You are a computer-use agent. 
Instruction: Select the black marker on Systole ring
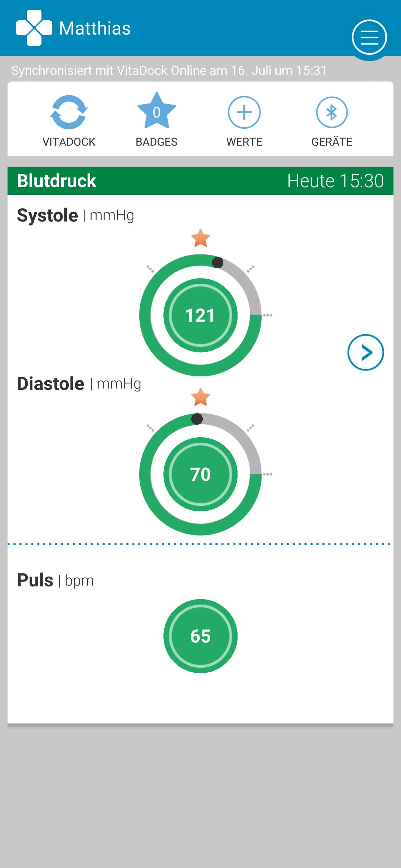click(x=217, y=262)
